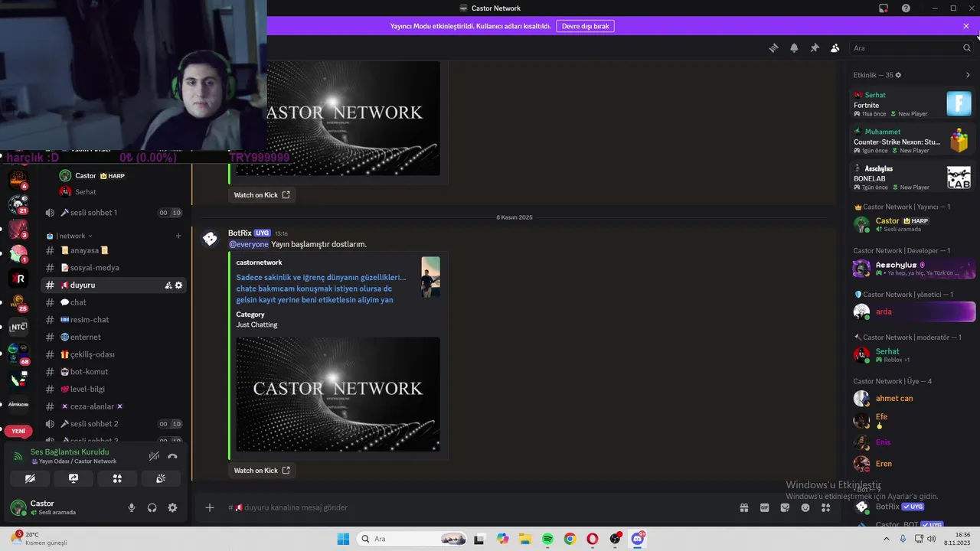The height and width of the screenshot is (551, 980).
Task: Open notification settings bell icon
Action: click(x=794, y=47)
